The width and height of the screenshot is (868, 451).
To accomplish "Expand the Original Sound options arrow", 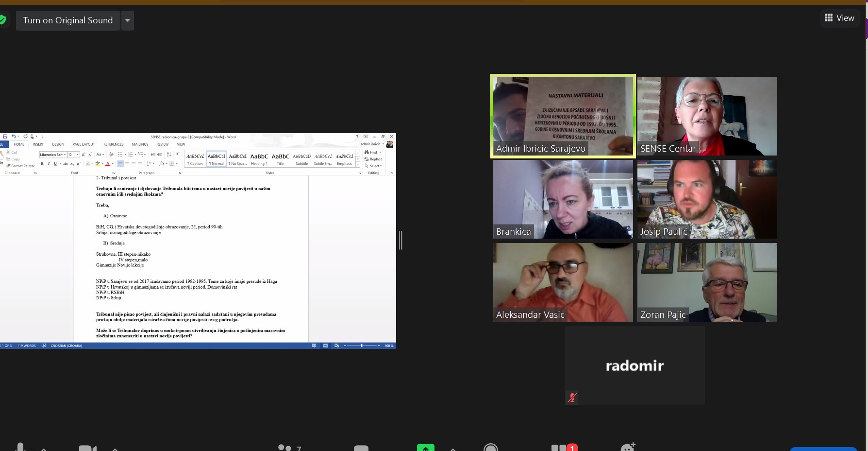I will pos(128,20).
